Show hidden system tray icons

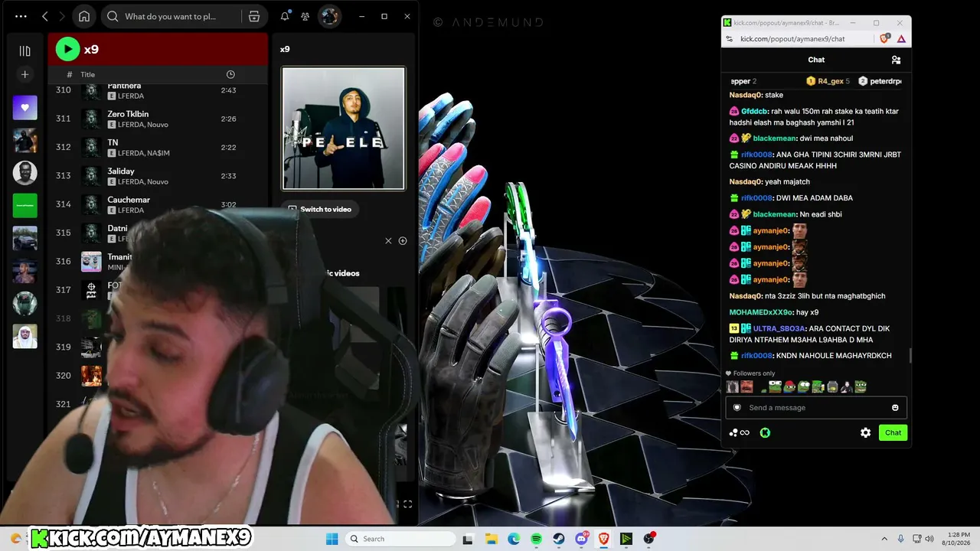884,539
